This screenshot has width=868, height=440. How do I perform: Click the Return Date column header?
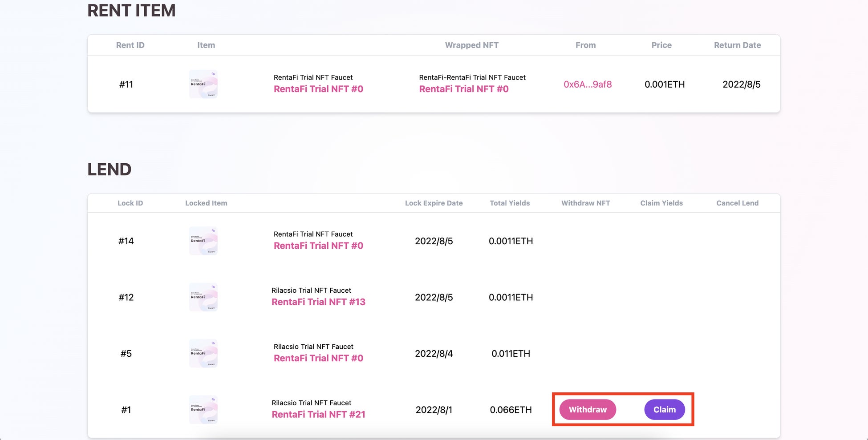(737, 45)
